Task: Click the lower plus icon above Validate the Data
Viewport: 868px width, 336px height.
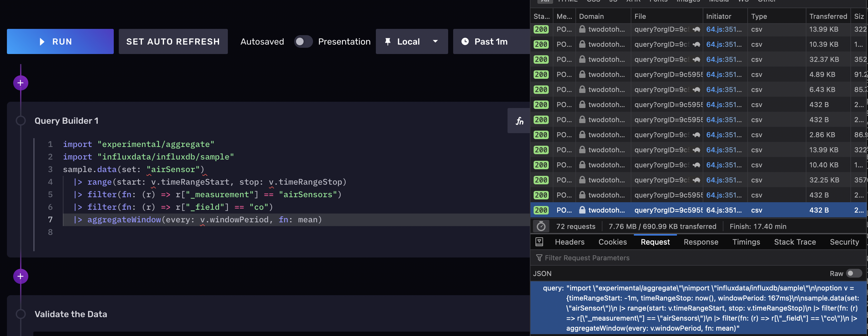Action: pyautogui.click(x=20, y=276)
